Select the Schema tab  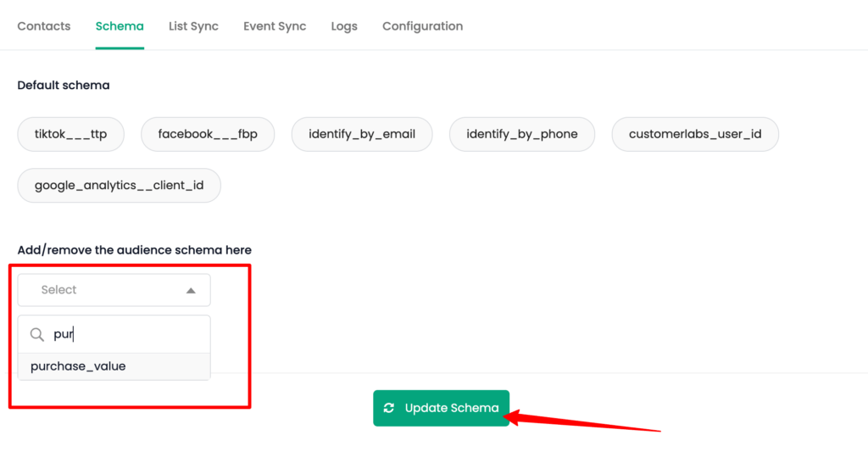pos(120,26)
